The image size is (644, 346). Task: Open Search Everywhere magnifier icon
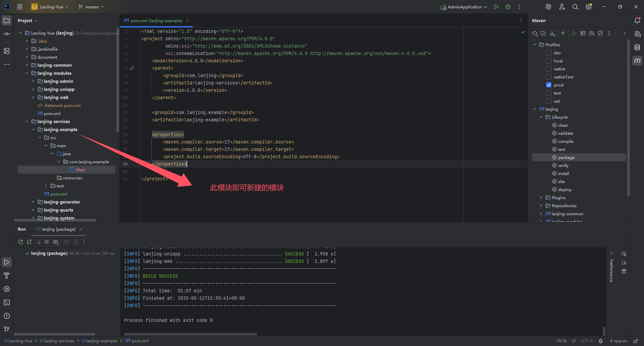coord(575,7)
